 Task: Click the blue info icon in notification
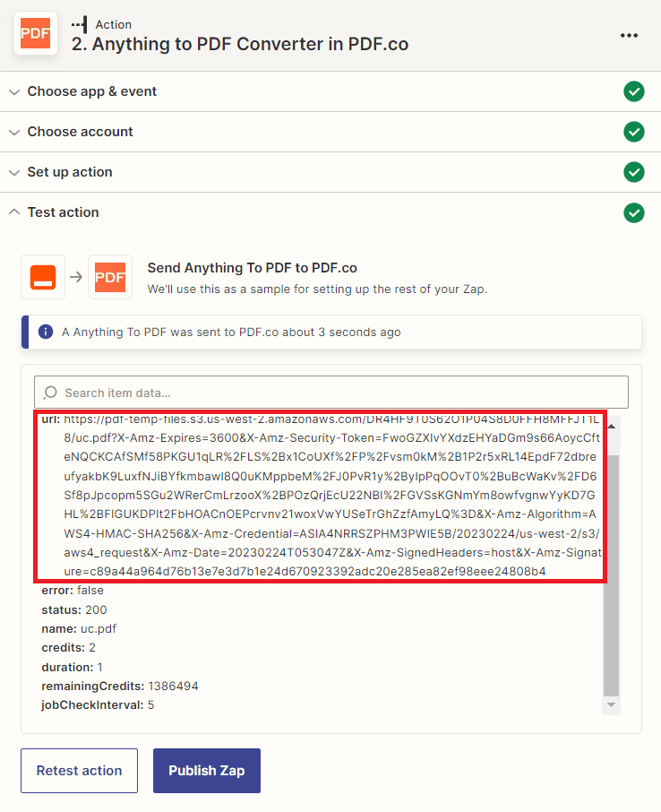coord(46,332)
